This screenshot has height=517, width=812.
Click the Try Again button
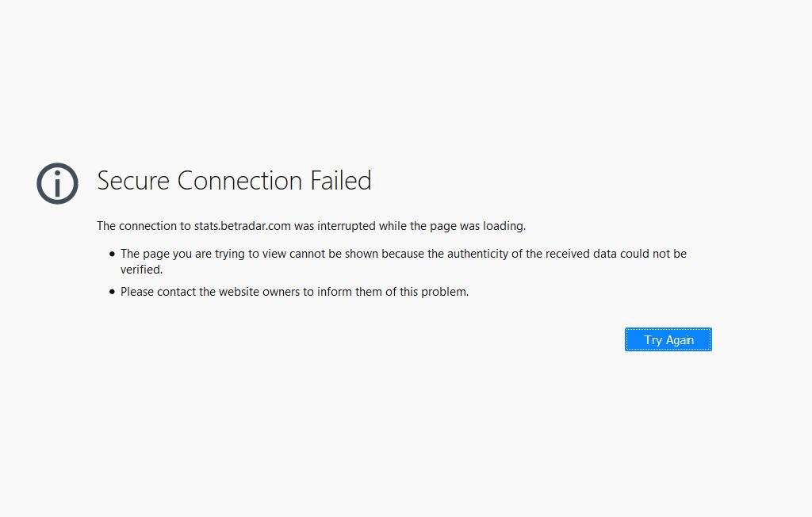[668, 339]
